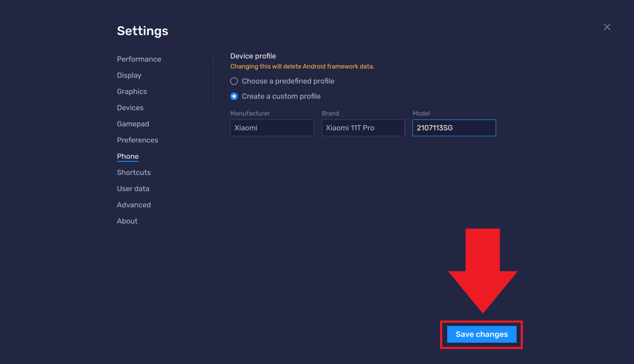The image size is (634, 364).
Task: Open the Shortcuts settings
Action: click(134, 173)
